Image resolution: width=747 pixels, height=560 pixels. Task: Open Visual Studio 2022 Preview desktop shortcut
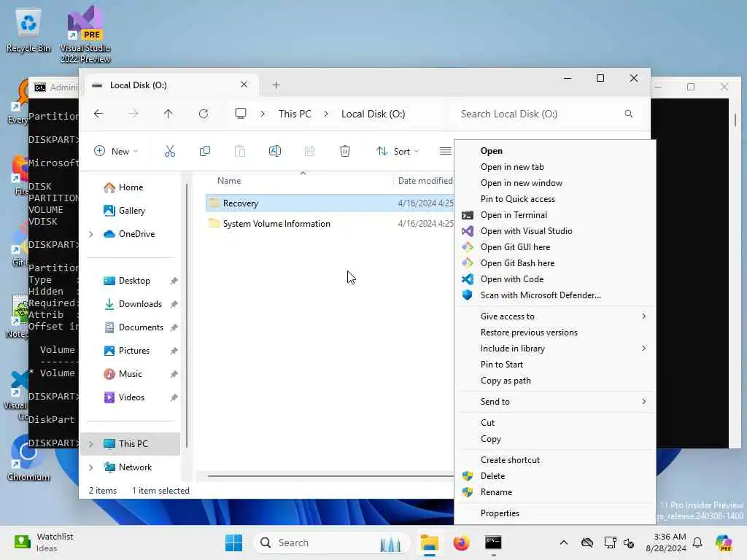(85, 34)
